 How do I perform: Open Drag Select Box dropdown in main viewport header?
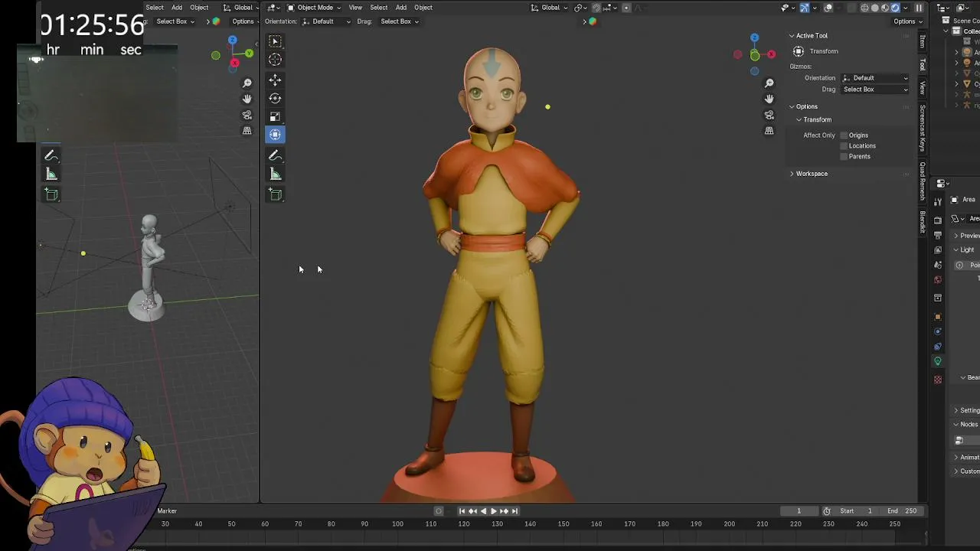pyautogui.click(x=397, y=21)
